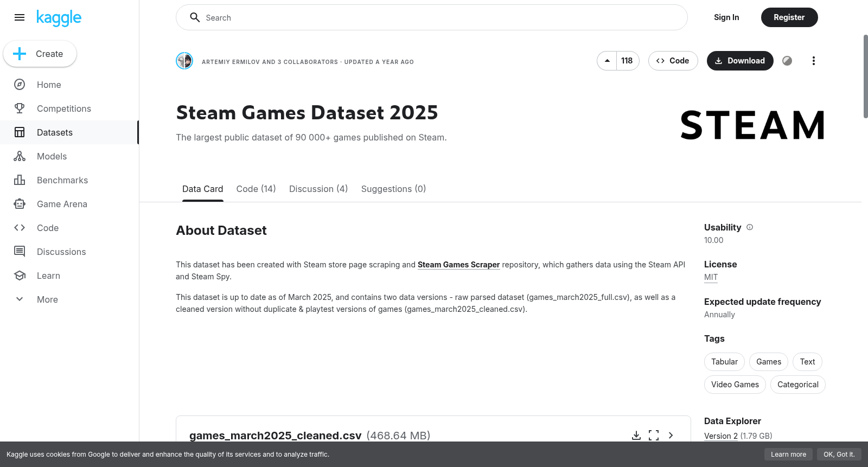868x467 pixels.
Task: Click the Steam Games Dataset 2025 title
Action: (x=307, y=113)
